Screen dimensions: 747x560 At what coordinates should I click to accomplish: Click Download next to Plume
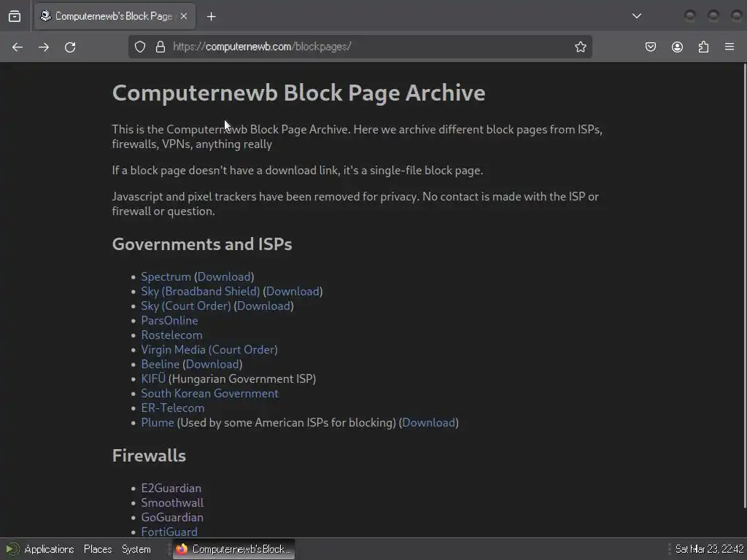pos(429,422)
